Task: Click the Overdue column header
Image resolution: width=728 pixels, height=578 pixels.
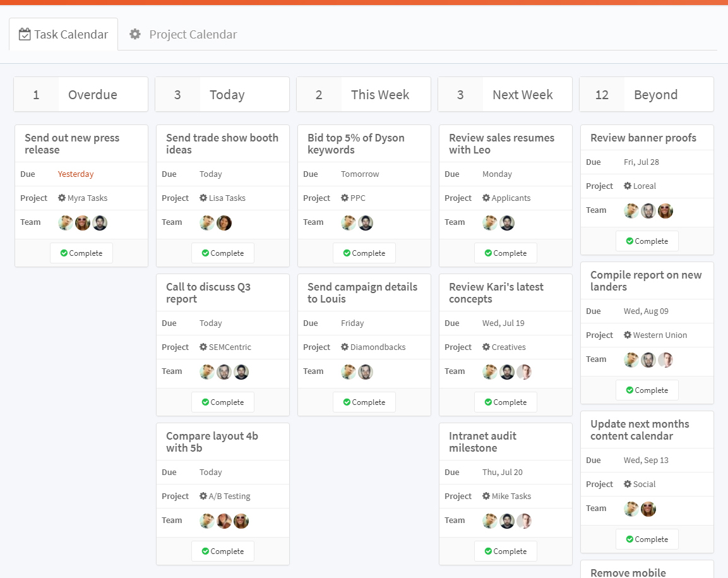Action: pos(92,95)
